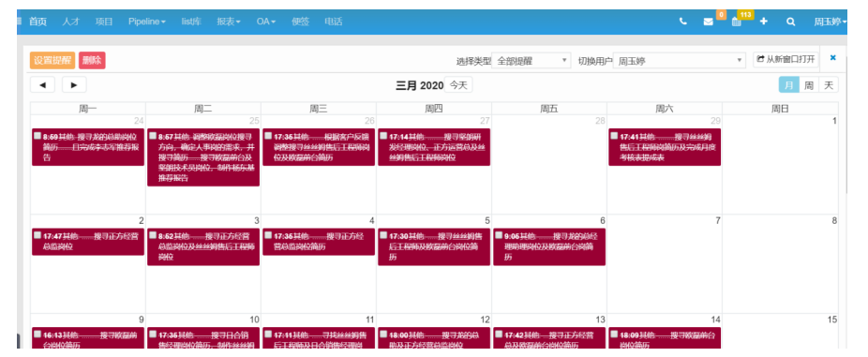Open the 17:42 reminder on day 13

(549, 337)
